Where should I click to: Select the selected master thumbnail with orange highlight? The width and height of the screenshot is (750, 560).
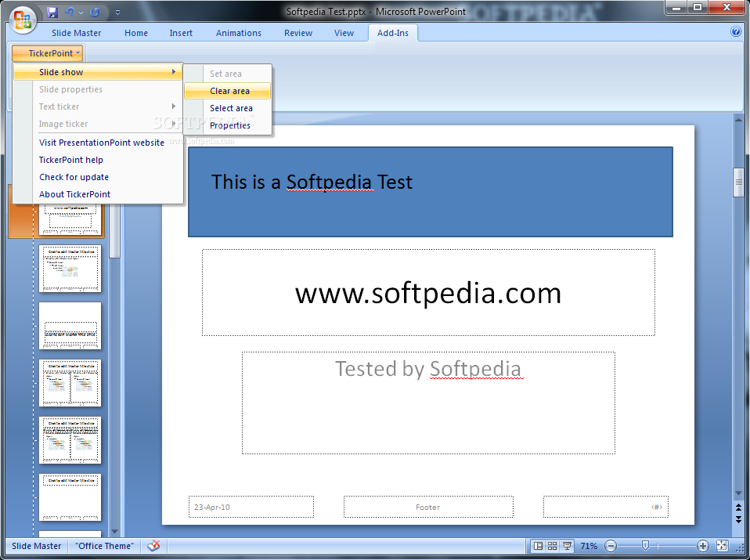pos(70,219)
